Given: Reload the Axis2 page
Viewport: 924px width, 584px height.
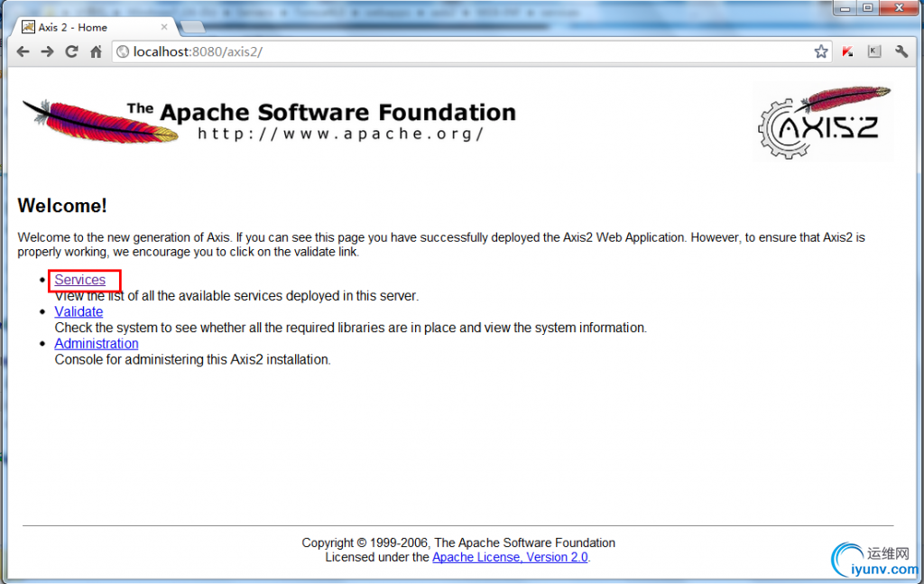Looking at the screenshot, I should tap(71, 51).
